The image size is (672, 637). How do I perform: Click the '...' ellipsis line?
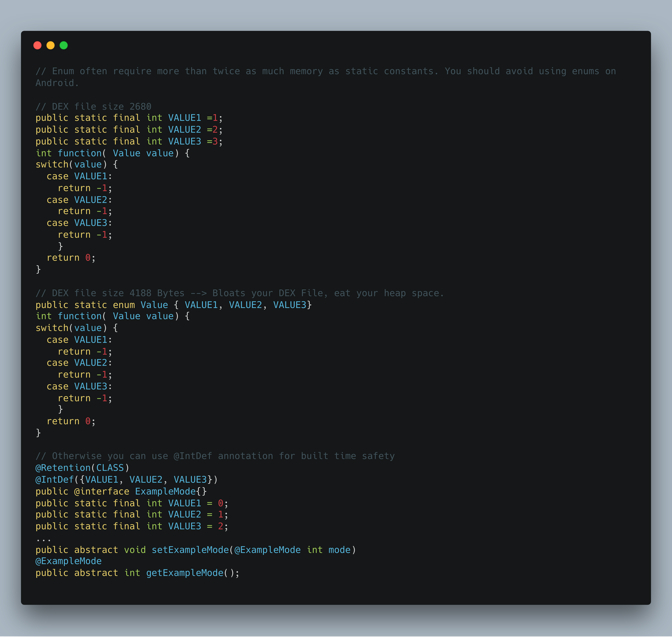click(x=43, y=539)
